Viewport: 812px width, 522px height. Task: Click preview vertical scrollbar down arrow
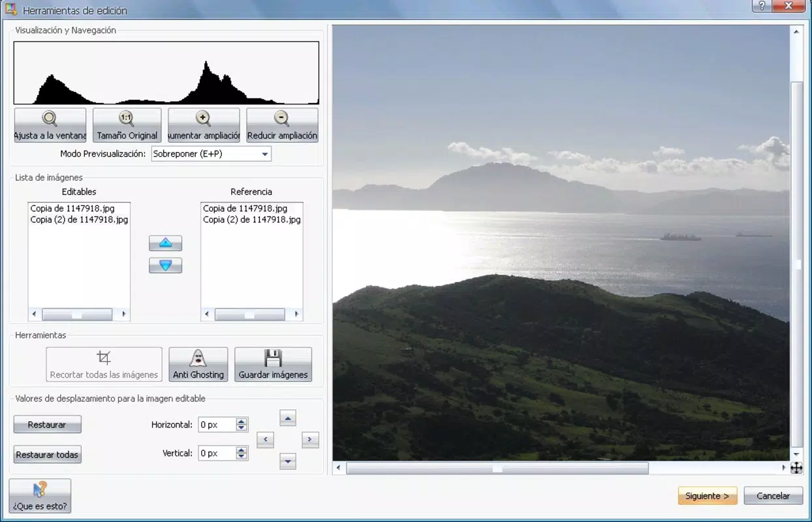(796, 455)
